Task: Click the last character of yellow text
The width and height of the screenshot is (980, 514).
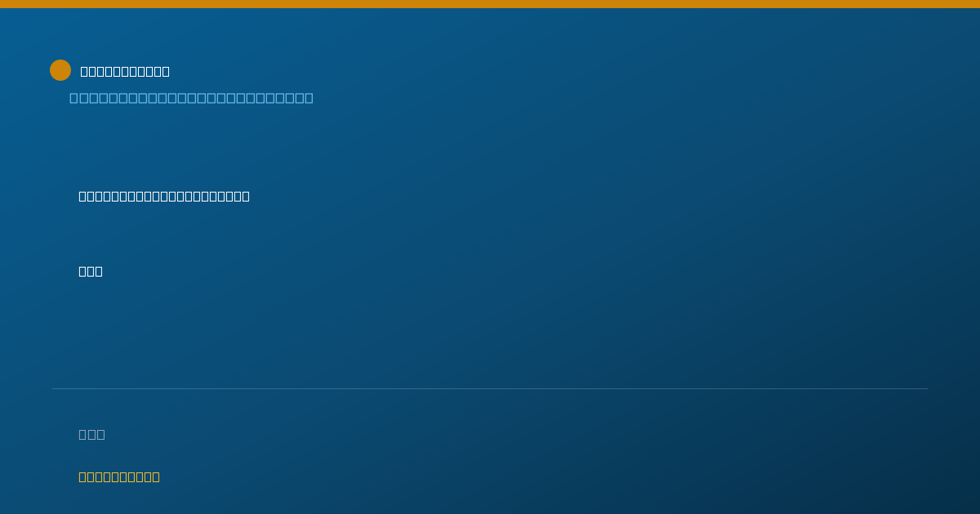Action: point(156,476)
